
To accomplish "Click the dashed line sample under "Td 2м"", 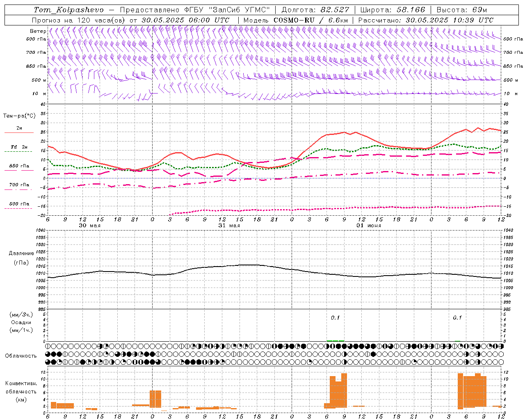I will coord(18,152).
